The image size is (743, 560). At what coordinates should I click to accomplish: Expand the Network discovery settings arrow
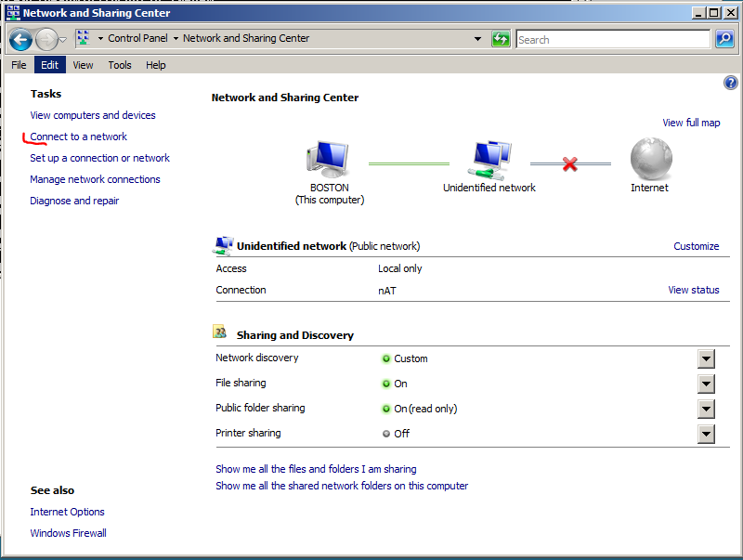(x=706, y=358)
